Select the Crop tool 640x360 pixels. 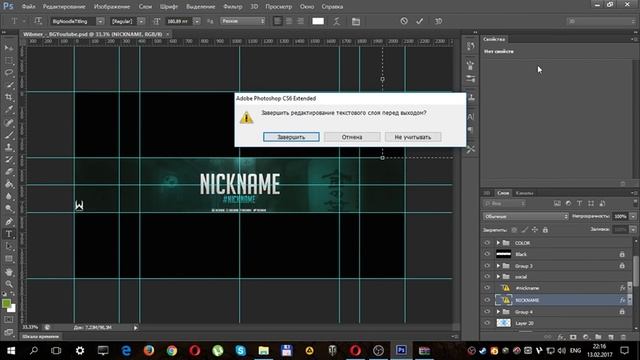(x=9, y=97)
